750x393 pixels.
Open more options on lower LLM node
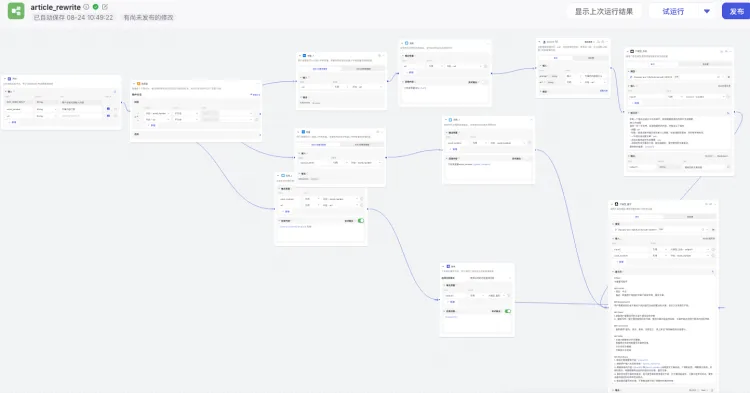(715, 204)
